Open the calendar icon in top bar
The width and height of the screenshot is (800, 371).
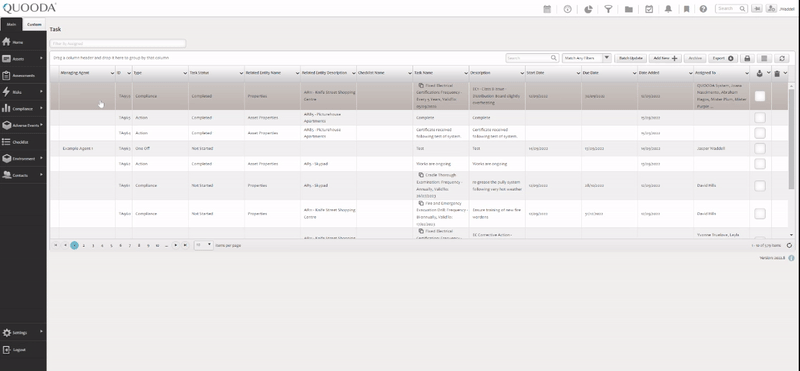tap(547, 9)
